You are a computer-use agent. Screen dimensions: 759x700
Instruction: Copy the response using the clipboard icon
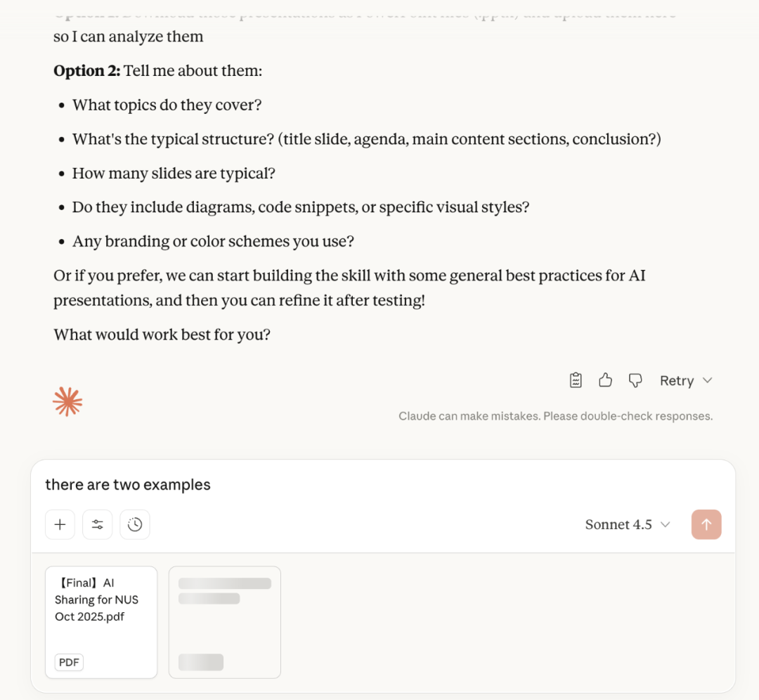[x=576, y=380]
